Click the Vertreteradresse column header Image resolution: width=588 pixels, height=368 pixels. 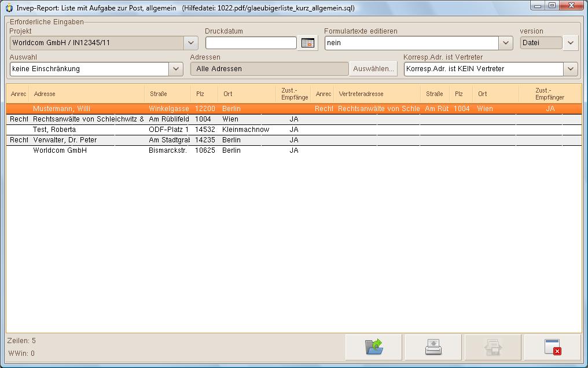click(377, 94)
